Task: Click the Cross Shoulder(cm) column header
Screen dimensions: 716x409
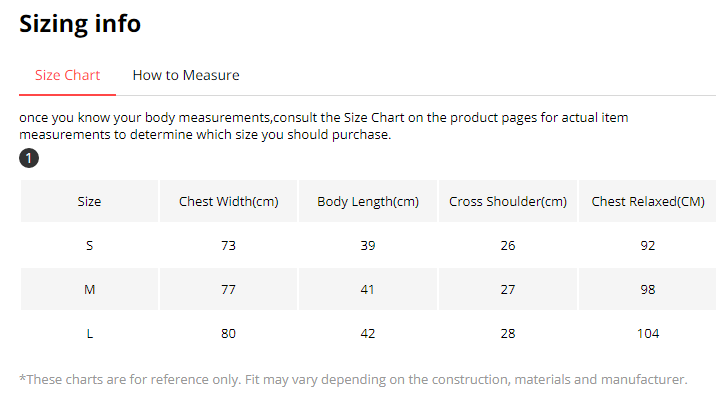Action: click(x=508, y=202)
